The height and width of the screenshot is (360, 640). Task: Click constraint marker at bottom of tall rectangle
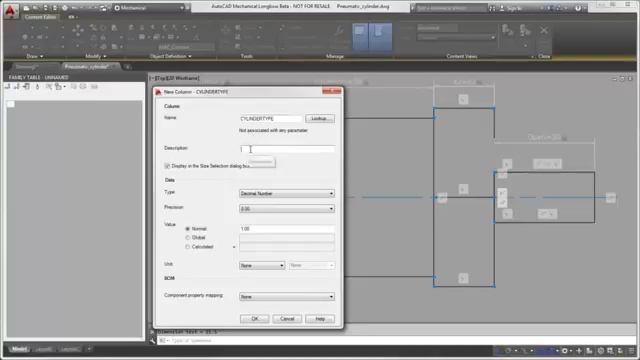(463, 278)
